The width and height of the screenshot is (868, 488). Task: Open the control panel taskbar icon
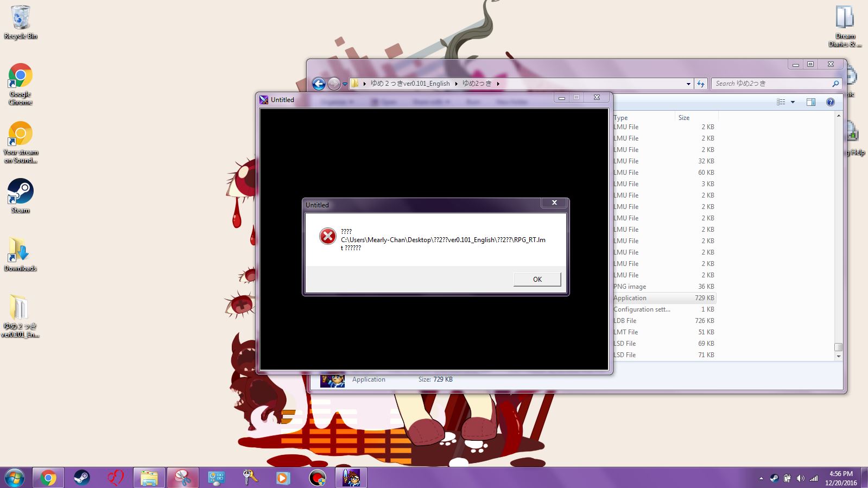click(x=216, y=478)
